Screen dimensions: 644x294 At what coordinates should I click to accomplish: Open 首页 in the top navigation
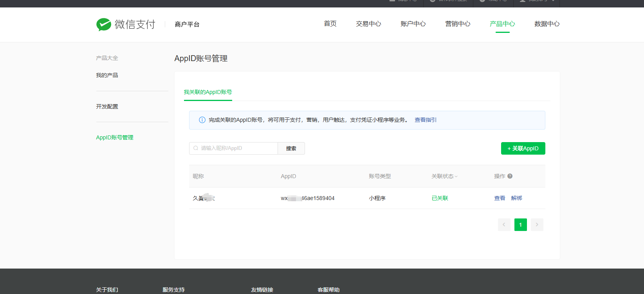coord(330,24)
